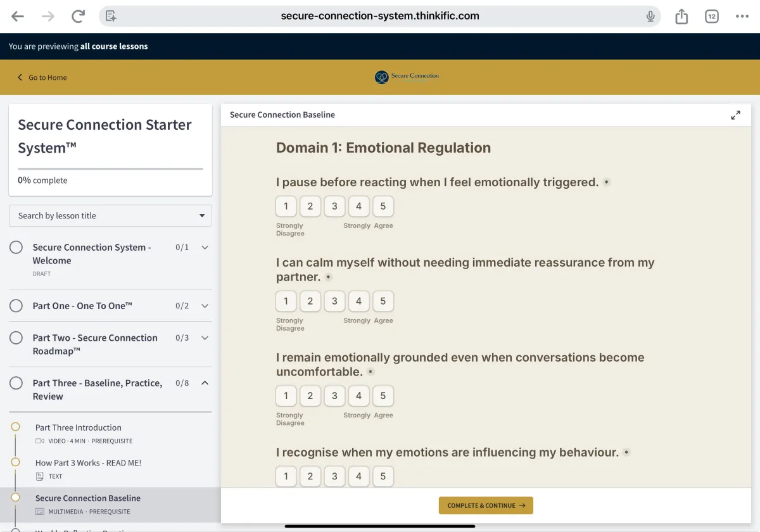Open reader view icon in address bar
This screenshot has width=760, height=532.
coord(111,16)
